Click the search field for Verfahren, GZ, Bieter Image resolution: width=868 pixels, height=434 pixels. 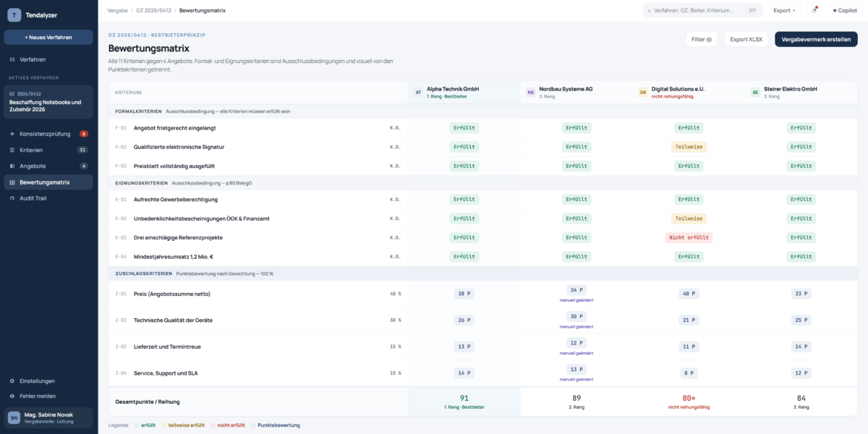[x=702, y=10]
